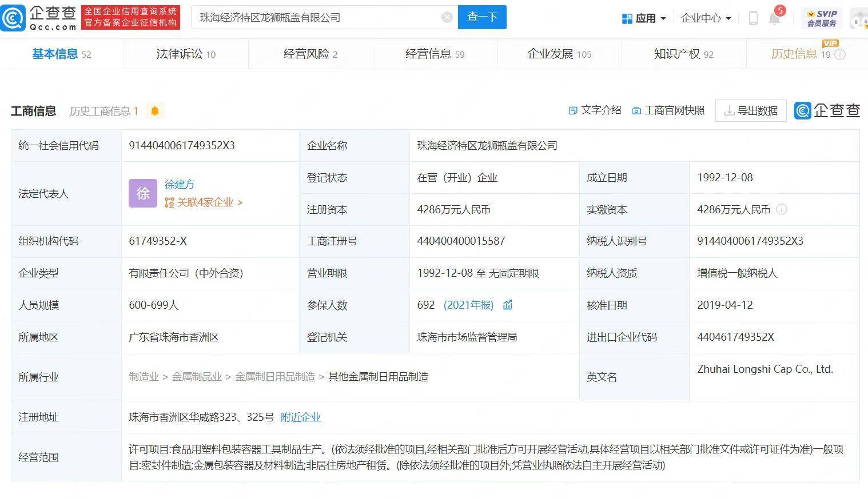Click the 进出口企业代码 value 440461749352X

(x=735, y=337)
